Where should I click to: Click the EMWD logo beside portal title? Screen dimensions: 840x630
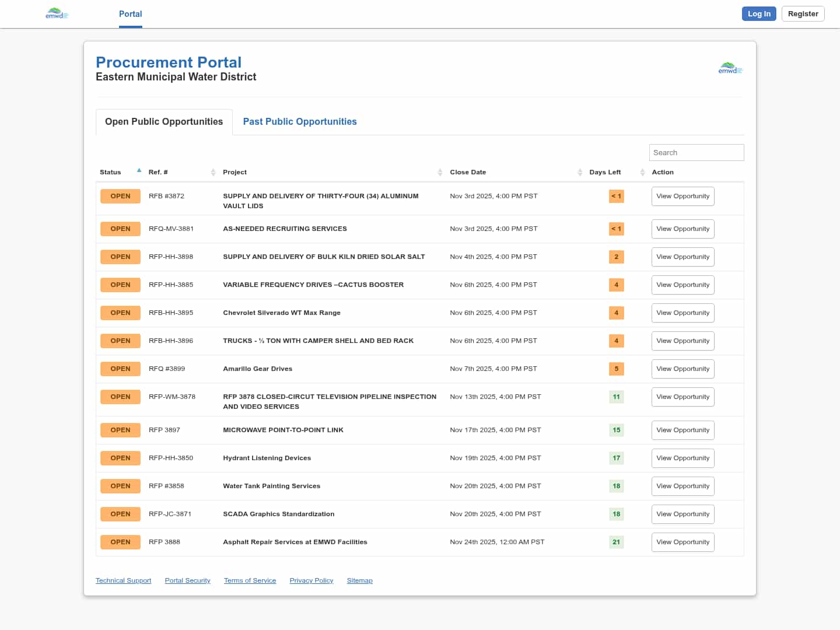tap(730, 68)
